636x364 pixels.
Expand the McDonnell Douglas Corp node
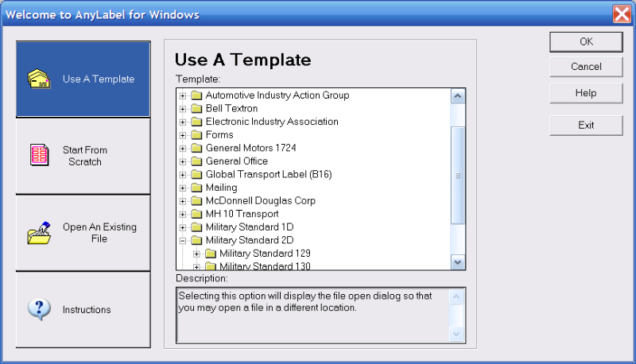183,201
